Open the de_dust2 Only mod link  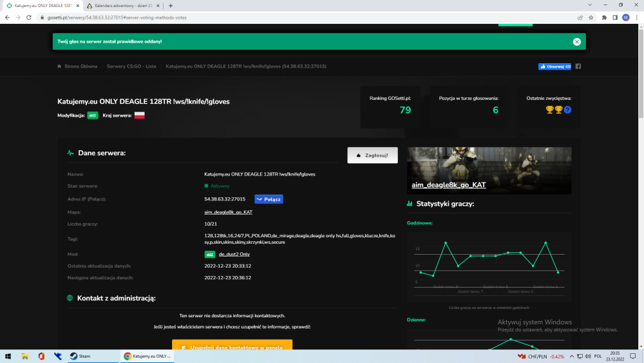point(234,255)
